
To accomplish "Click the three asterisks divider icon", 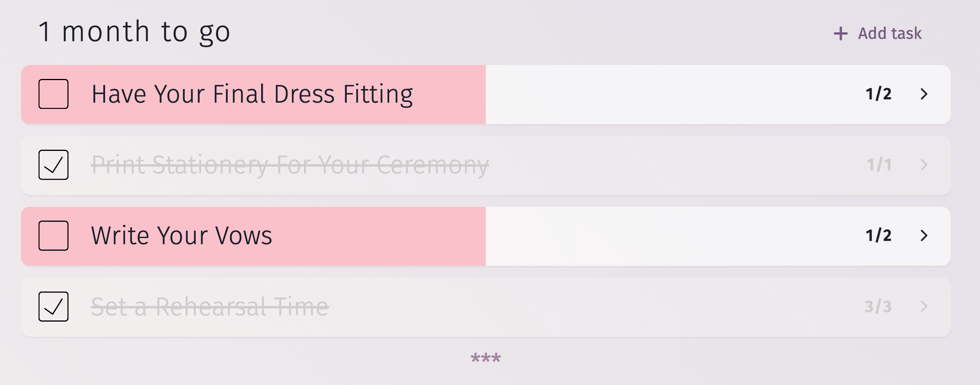I will tap(486, 358).
